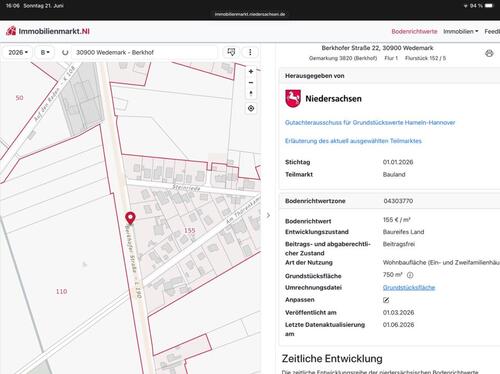Screen dimensions: 500x374
Task: Click the Immobilienmarkt.NI logo
Action: click(x=48, y=31)
